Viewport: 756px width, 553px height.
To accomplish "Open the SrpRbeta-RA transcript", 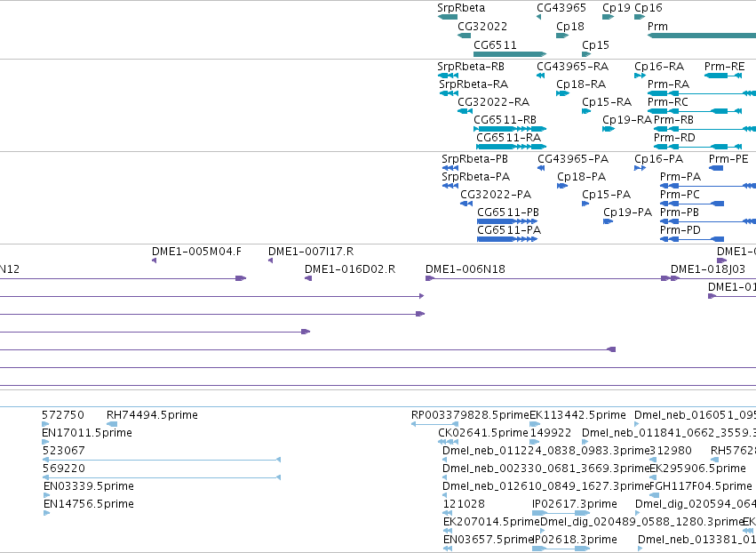I will click(x=449, y=93).
